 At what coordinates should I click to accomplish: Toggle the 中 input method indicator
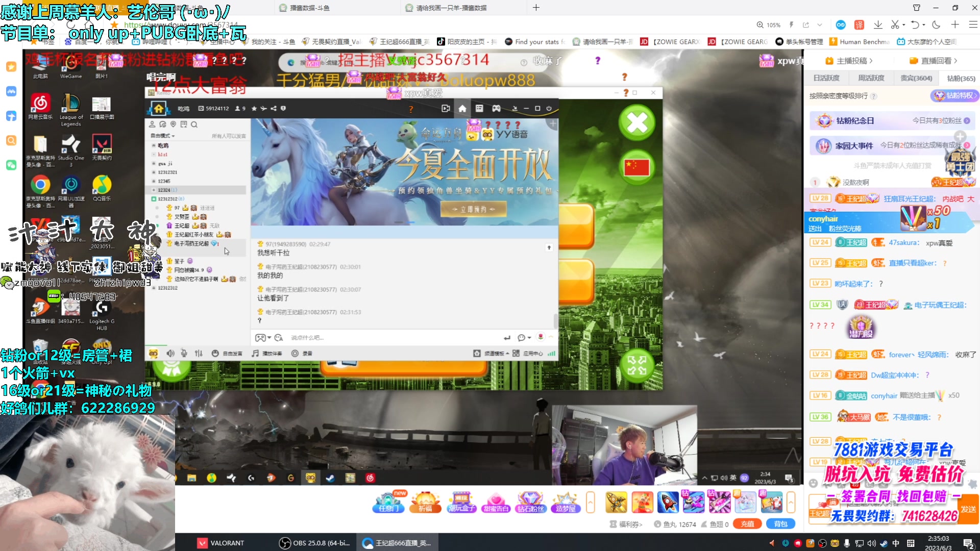click(896, 543)
